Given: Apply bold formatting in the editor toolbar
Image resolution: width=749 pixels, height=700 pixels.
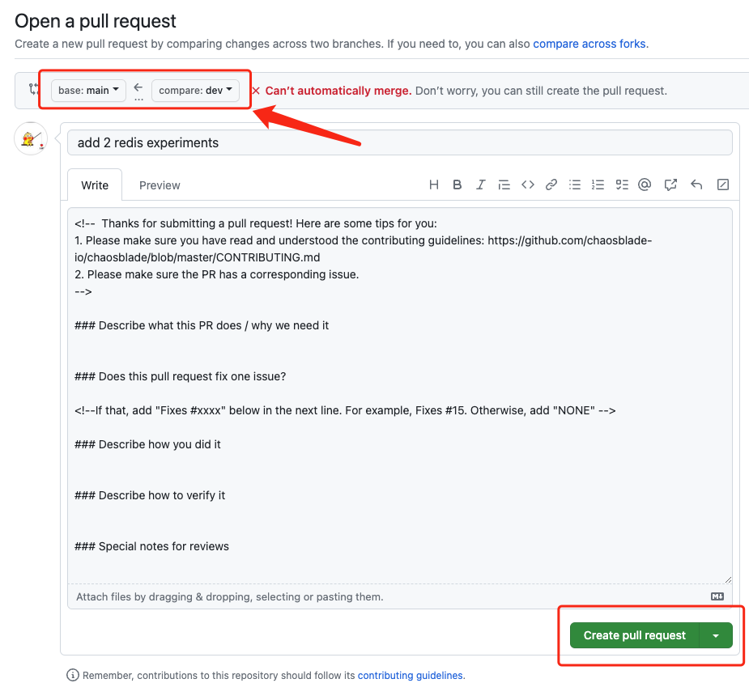Looking at the screenshot, I should click(457, 185).
